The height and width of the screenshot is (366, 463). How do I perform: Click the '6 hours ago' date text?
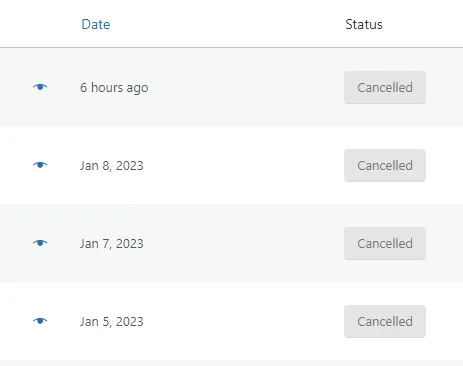point(114,88)
